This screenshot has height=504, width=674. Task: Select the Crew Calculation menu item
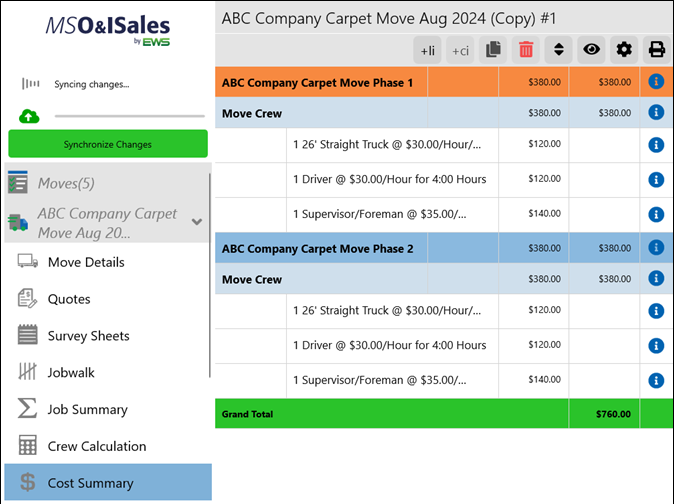(97, 446)
